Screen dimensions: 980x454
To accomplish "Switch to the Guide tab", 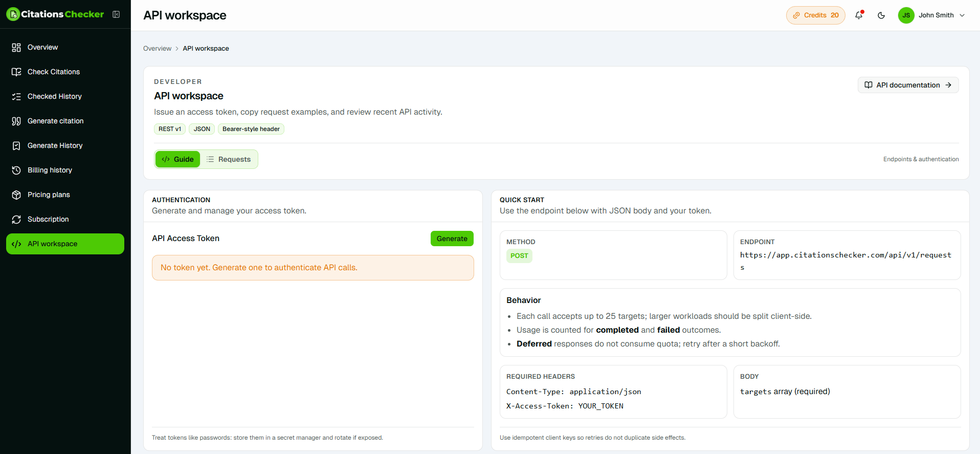I will point(177,159).
